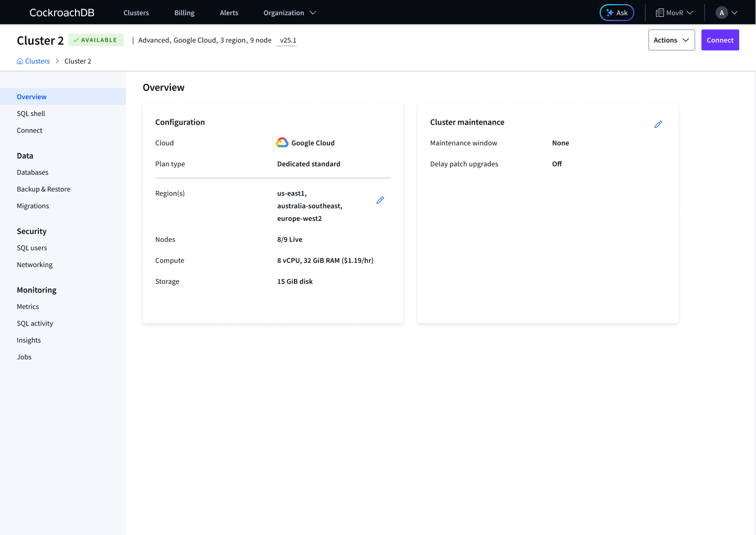Expand the Organization menu

pyautogui.click(x=290, y=13)
